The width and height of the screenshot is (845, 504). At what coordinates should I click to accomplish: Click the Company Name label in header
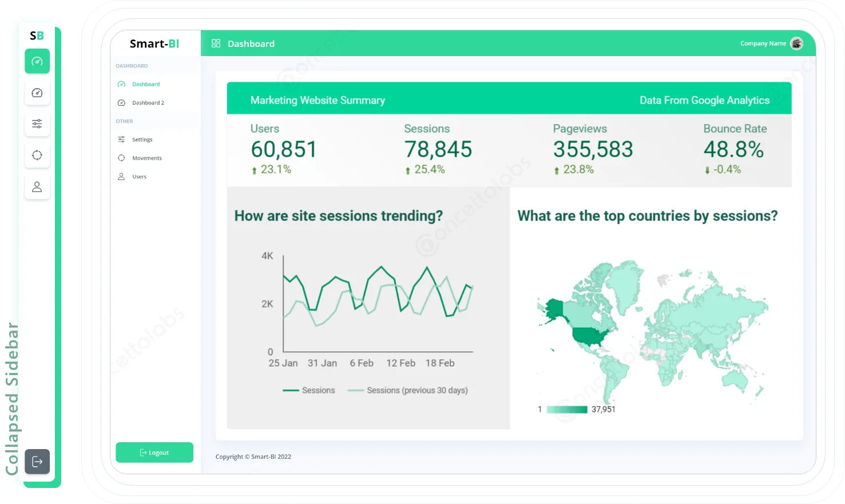point(763,43)
